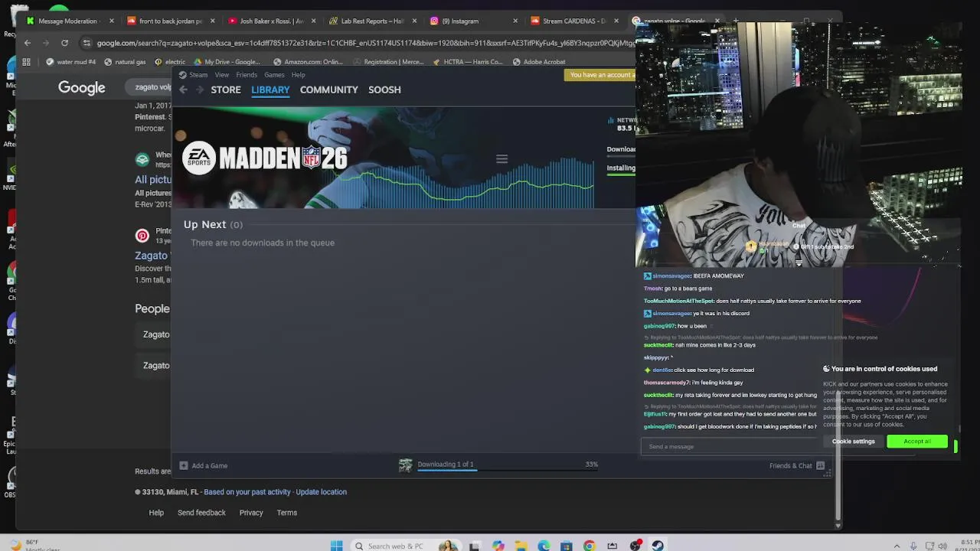Click the Cookie settings button

point(854,442)
